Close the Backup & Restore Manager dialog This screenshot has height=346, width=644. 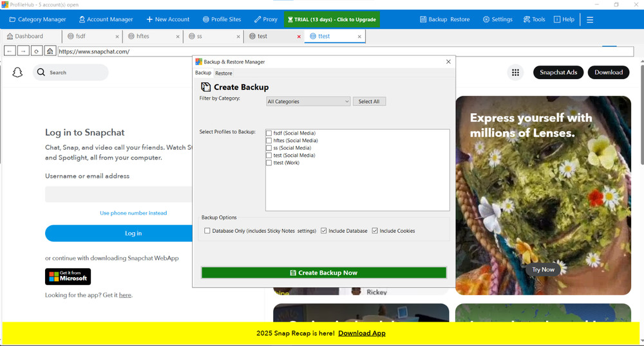pos(448,62)
